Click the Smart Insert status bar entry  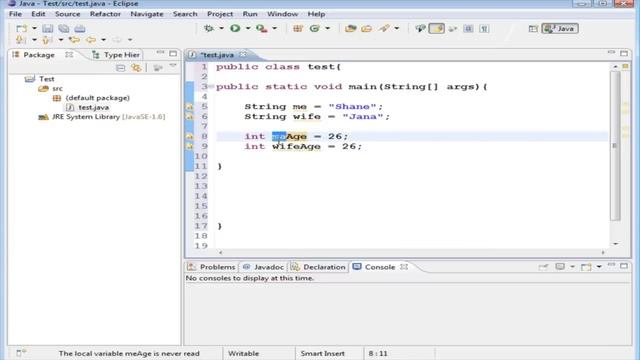[x=322, y=353]
